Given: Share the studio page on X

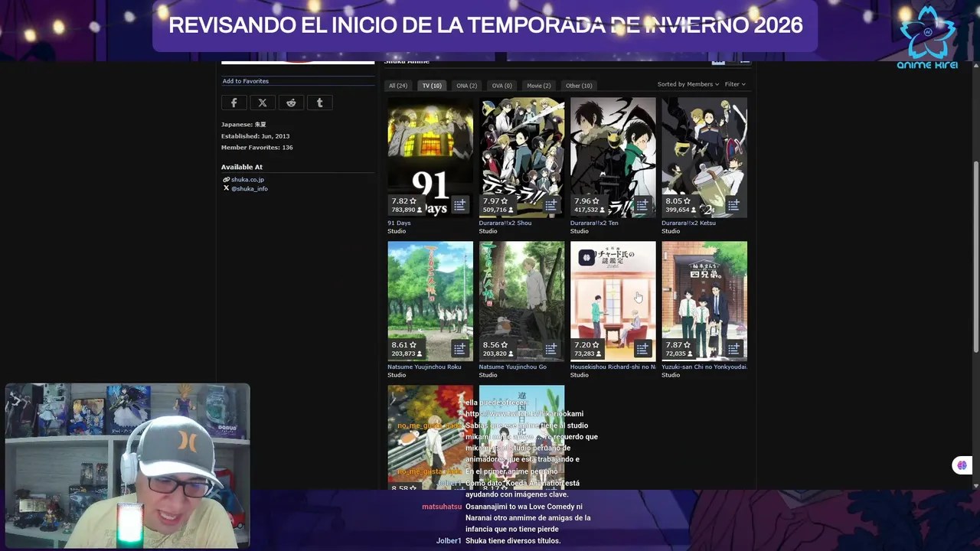Looking at the screenshot, I should click(263, 103).
